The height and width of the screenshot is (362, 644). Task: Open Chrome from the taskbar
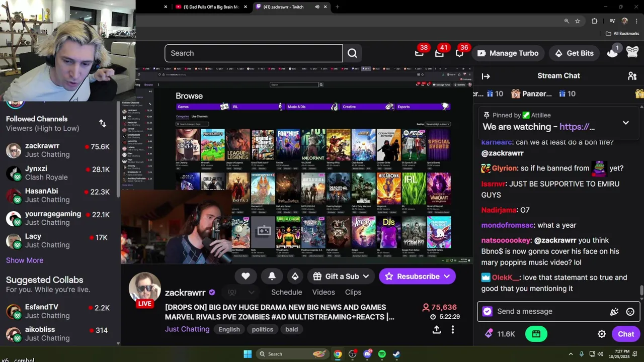tap(338, 354)
